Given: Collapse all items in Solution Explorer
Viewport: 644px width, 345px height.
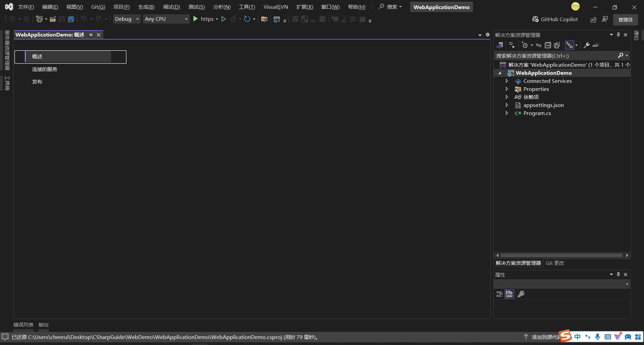Looking at the screenshot, I should (x=548, y=45).
